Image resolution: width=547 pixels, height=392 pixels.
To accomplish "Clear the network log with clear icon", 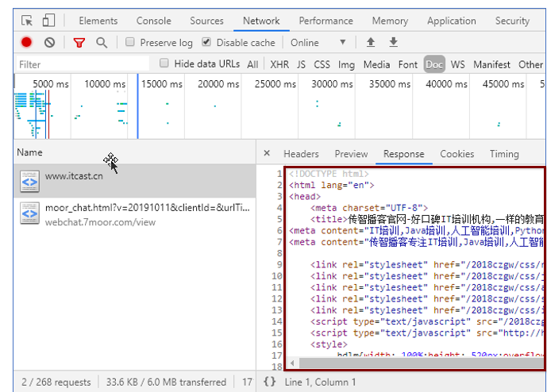I will (x=49, y=43).
